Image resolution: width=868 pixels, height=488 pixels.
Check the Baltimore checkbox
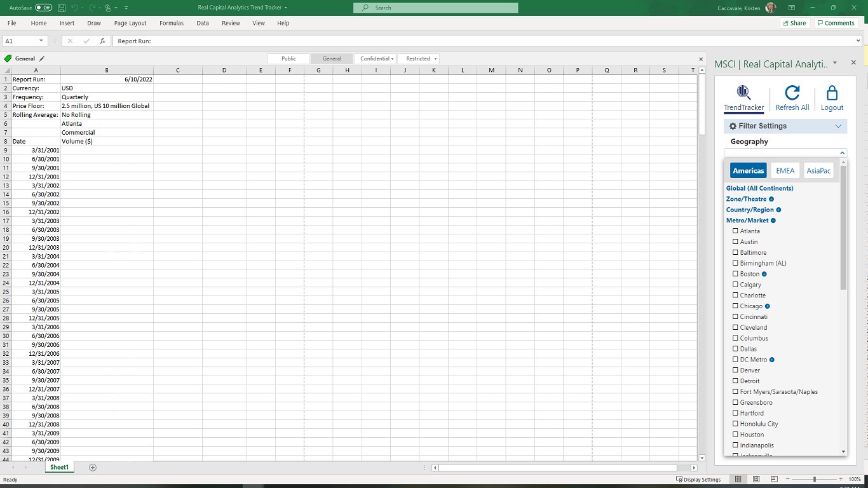pyautogui.click(x=736, y=253)
